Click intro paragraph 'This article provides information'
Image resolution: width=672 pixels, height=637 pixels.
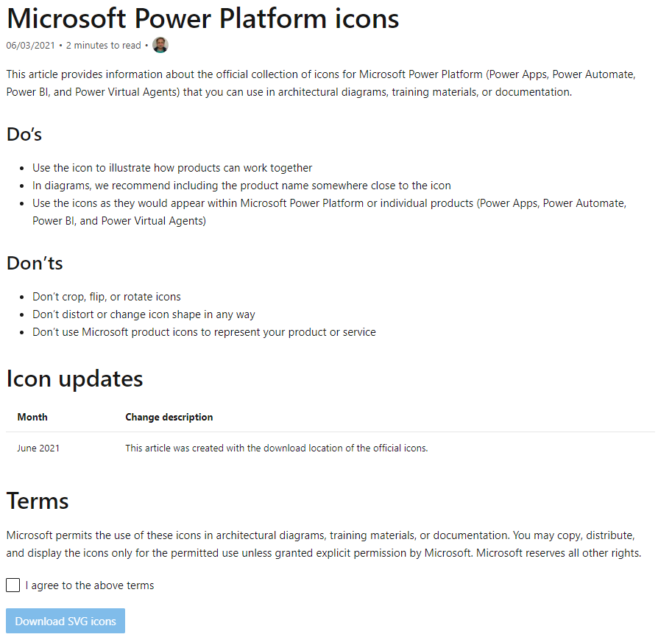321,83
